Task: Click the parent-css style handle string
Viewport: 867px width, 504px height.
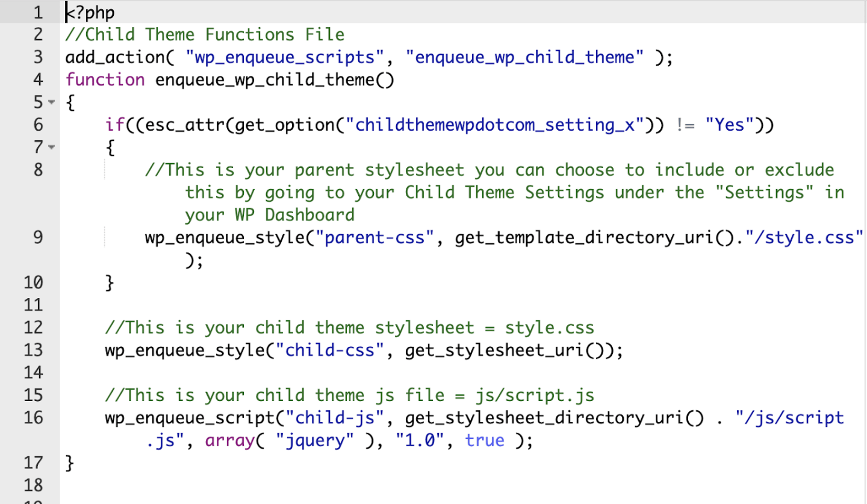Action: click(373, 237)
